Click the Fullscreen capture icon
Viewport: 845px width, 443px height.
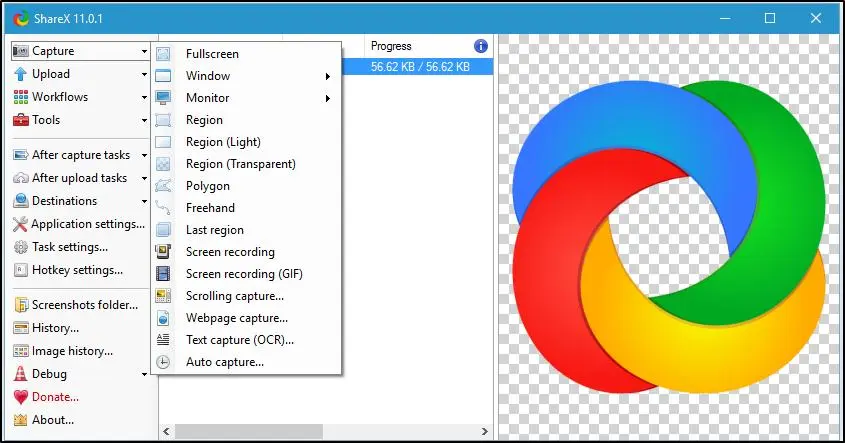point(163,54)
